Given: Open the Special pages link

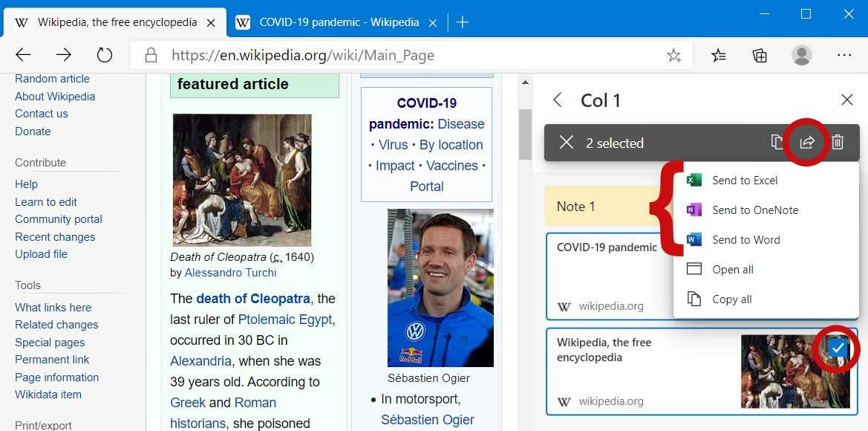Looking at the screenshot, I should pyautogui.click(x=50, y=343).
